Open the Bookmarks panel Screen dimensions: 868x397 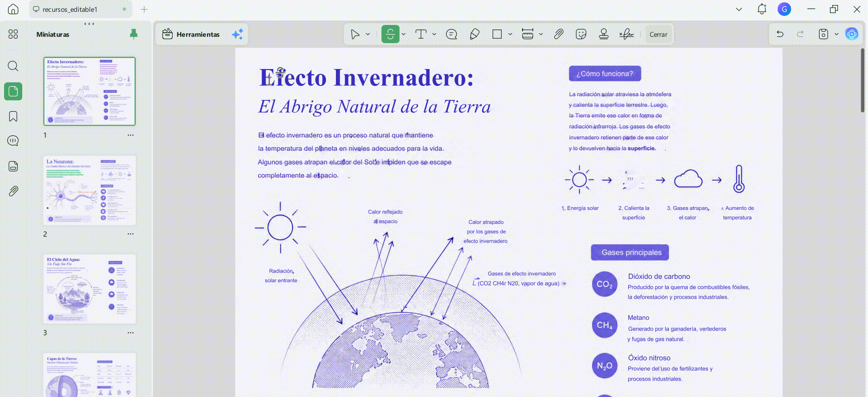tap(13, 116)
